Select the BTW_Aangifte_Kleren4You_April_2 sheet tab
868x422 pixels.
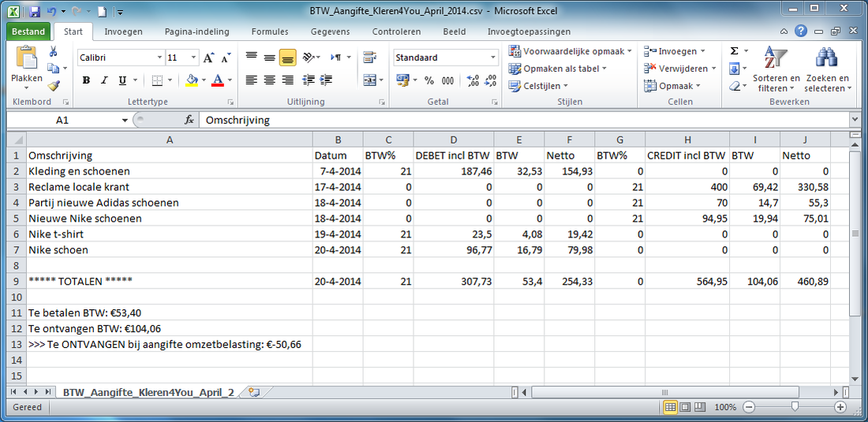pyautogui.click(x=148, y=392)
